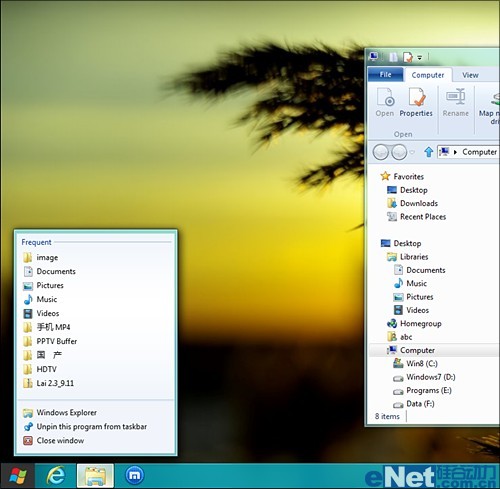Select the Win8 (C:) drive
This screenshot has width=500, height=489.
[x=415, y=363]
